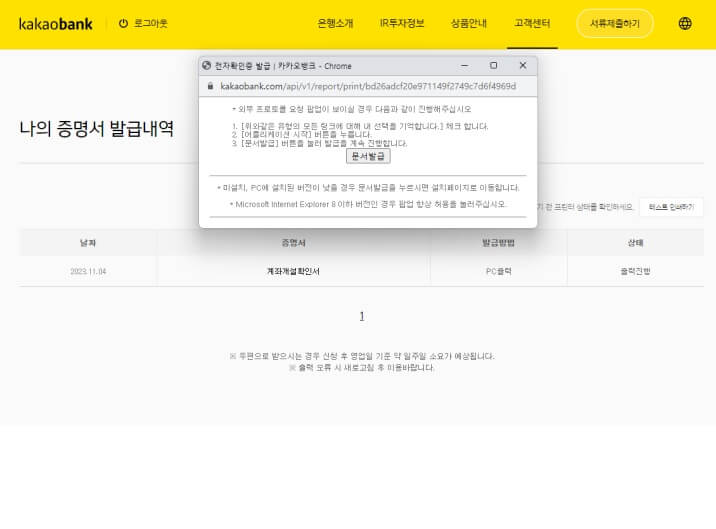The height and width of the screenshot is (529, 716).
Task: Click the popup's lock icon in address bar
Action: 211,86
